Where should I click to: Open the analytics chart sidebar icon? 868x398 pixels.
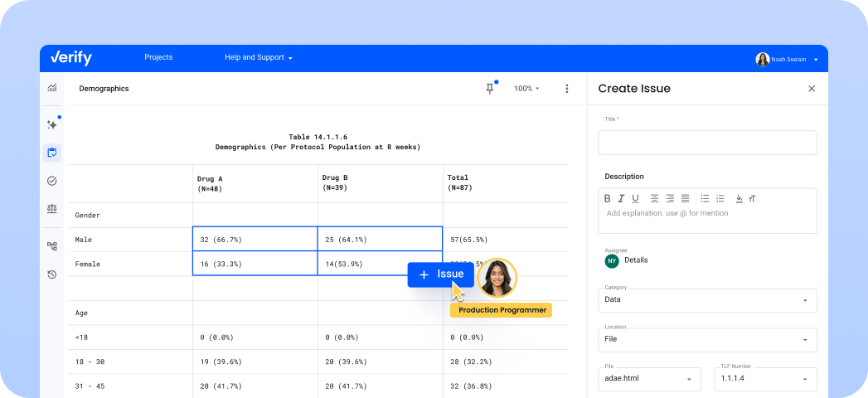coord(52,87)
